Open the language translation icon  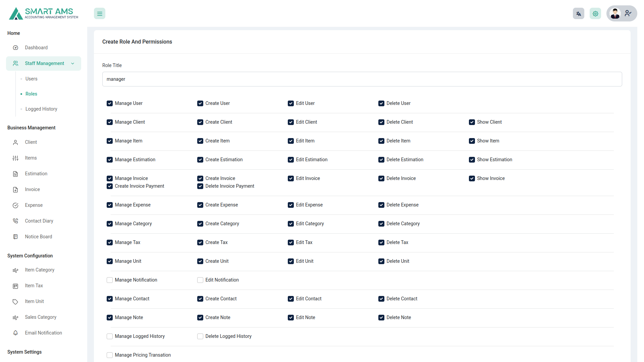[x=578, y=14]
